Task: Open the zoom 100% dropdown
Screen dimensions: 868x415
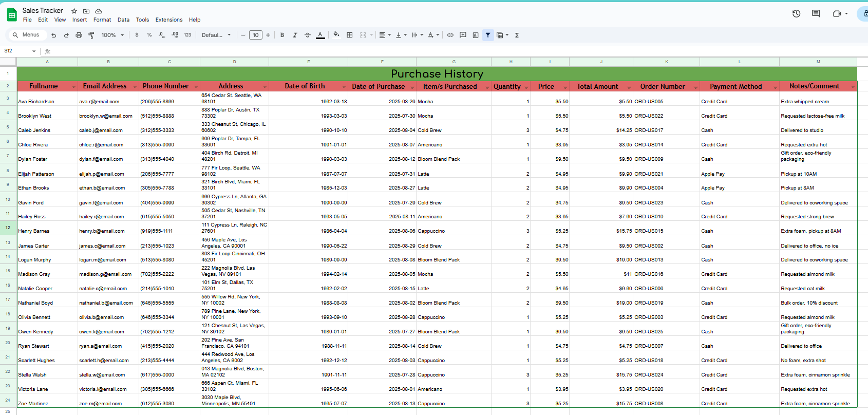Action: pyautogui.click(x=112, y=35)
